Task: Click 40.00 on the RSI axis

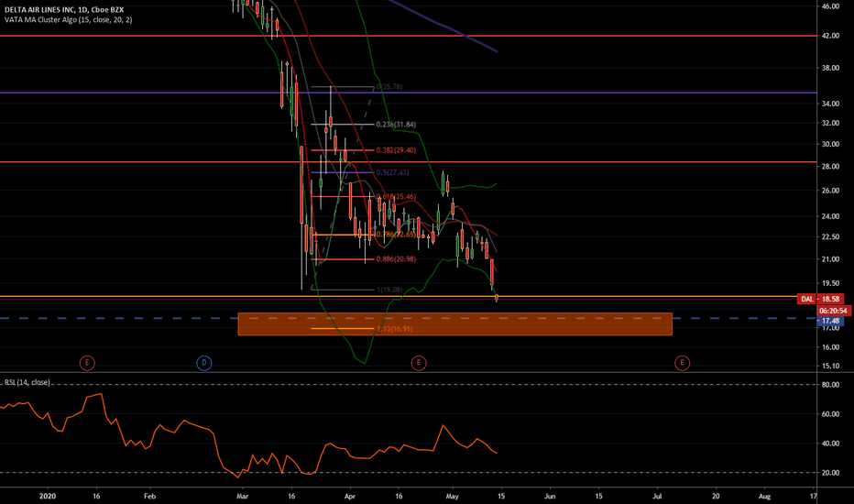Action: [x=830, y=444]
